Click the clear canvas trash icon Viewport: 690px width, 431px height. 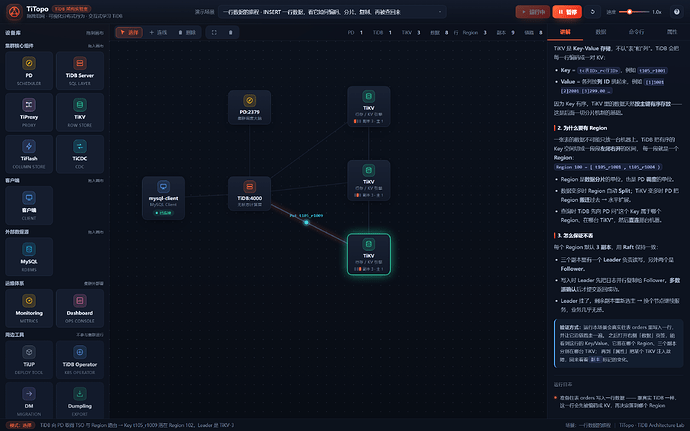(231, 32)
